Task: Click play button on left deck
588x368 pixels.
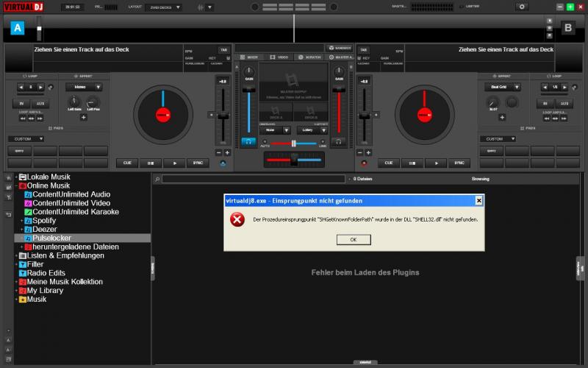Action: click(x=175, y=163)
